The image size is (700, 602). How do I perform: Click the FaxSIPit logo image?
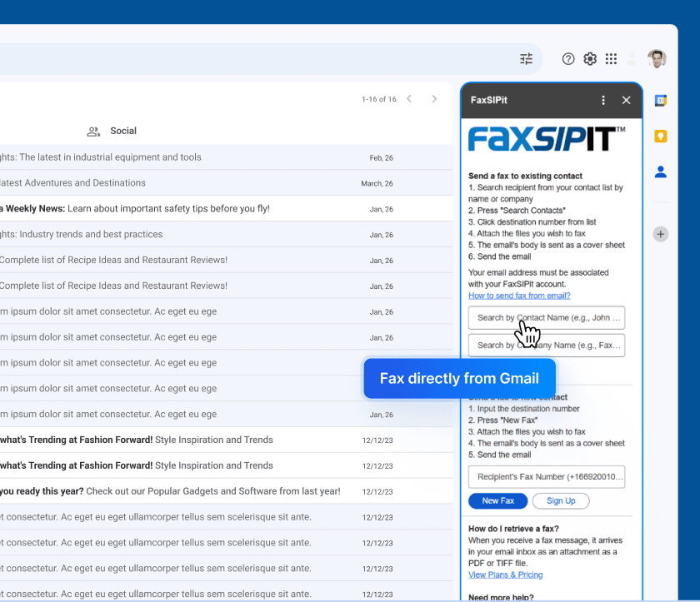tap(547, 139)
